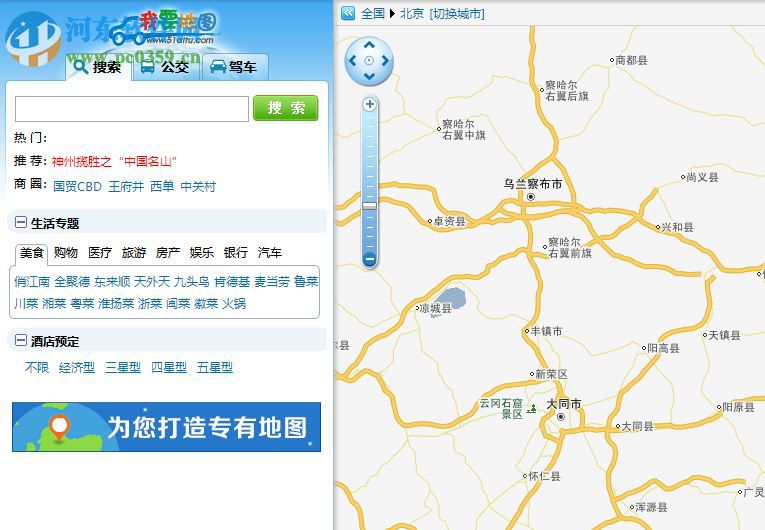Select the 银行 category tab
The image size is (765, 530).
(236, 252)
